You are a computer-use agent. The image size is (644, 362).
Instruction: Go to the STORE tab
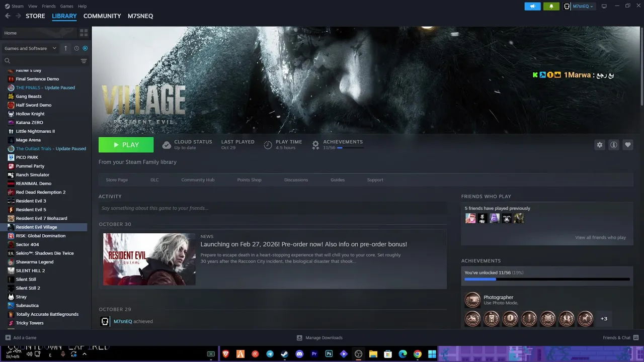pos(35,16)
